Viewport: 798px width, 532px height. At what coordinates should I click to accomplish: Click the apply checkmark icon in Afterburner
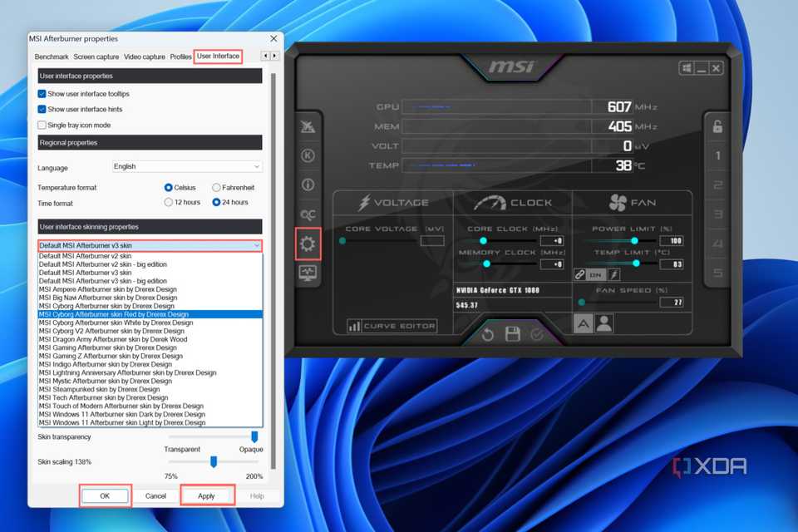(537, 334)
